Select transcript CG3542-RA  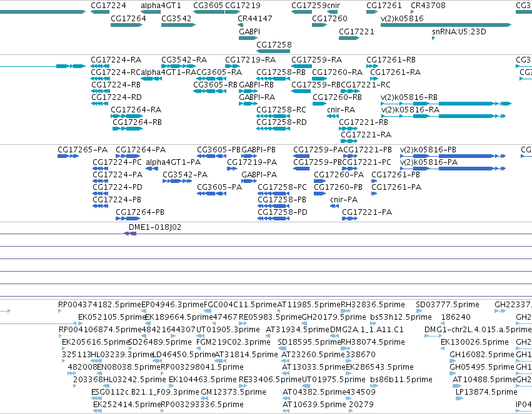tap(178, 66)
